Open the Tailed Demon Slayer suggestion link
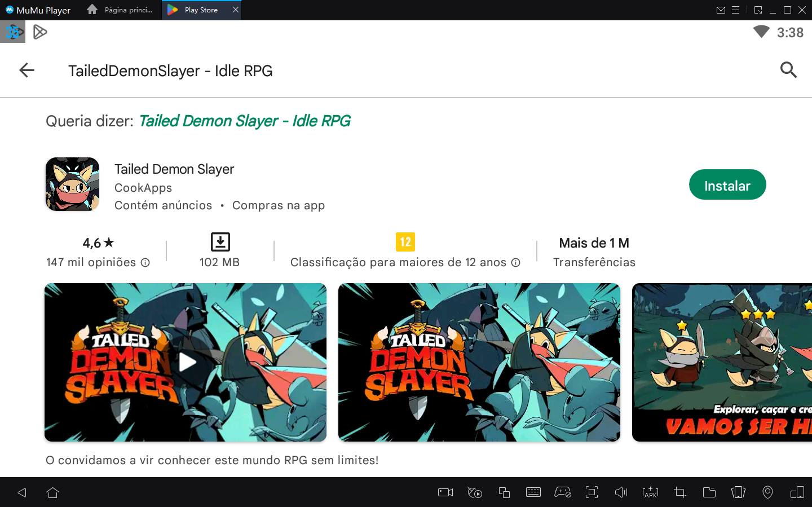Viewport: 812px width, 507px height. [245, 121]
